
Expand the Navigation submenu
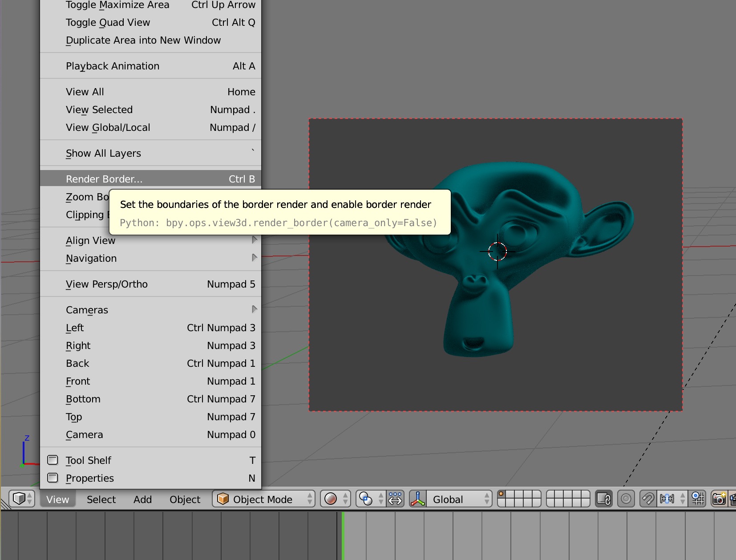150,258
